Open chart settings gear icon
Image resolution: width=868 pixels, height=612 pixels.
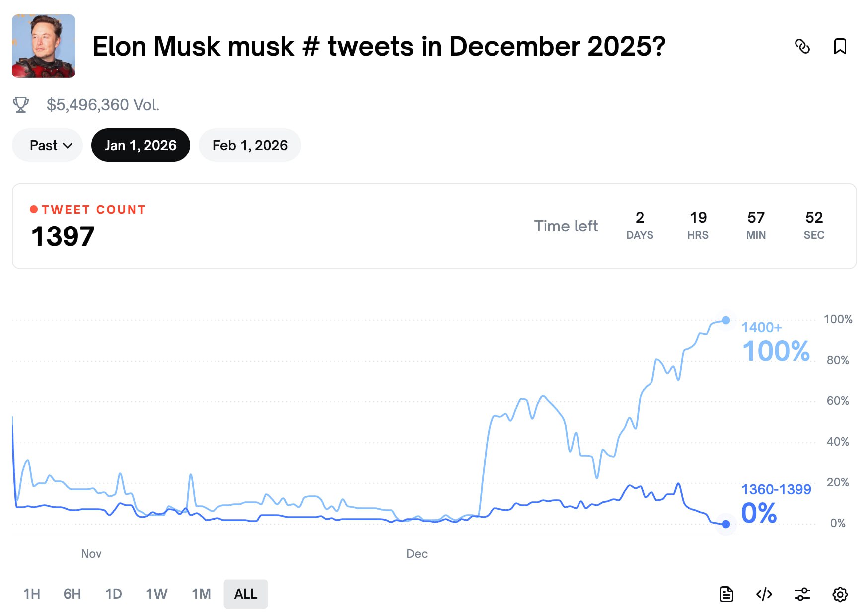tap(840, 594)
